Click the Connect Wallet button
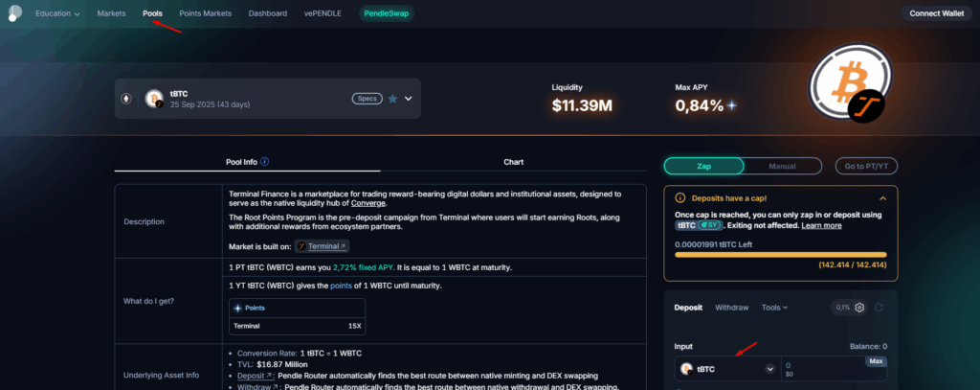The height and width of the screenshot is (390, 980). pos(936,13)
